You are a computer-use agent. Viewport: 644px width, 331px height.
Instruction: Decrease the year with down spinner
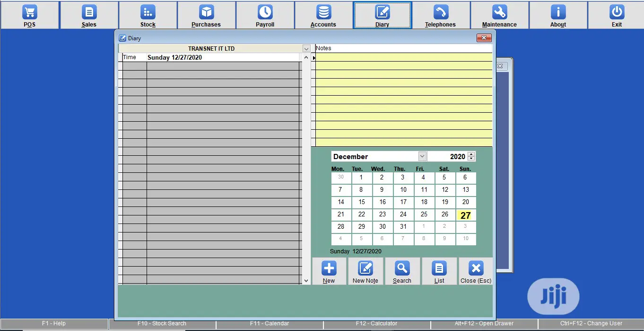(x=471, y=159)
